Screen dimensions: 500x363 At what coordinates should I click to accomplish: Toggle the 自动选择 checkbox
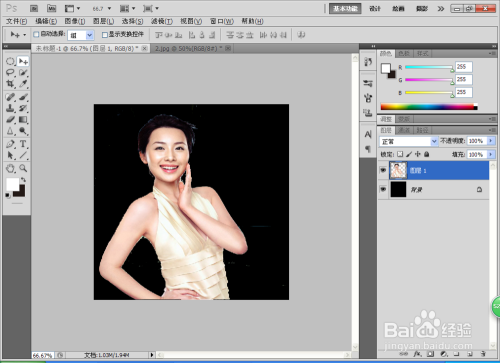click(x=36, y=34)
